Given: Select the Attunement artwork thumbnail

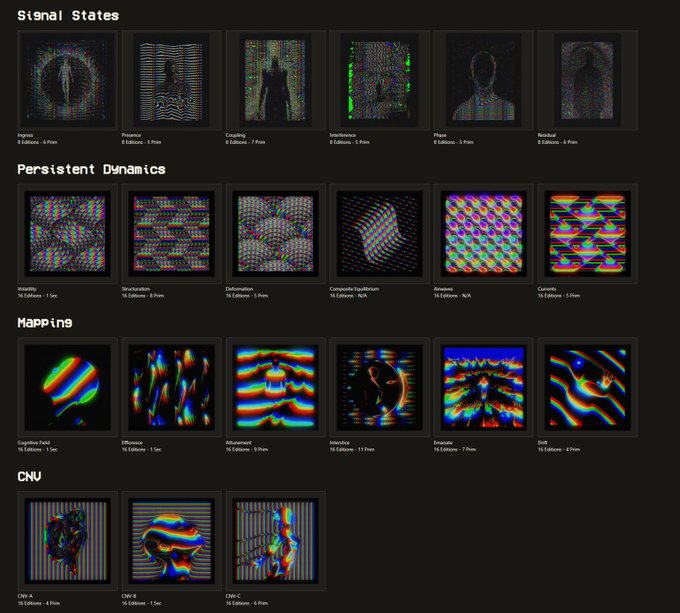Looking at the screenshot, I should 275,387.
